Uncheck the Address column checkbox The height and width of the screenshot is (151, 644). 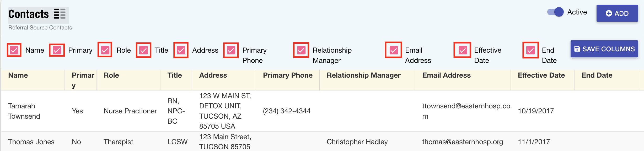click(x=181, y=50)
